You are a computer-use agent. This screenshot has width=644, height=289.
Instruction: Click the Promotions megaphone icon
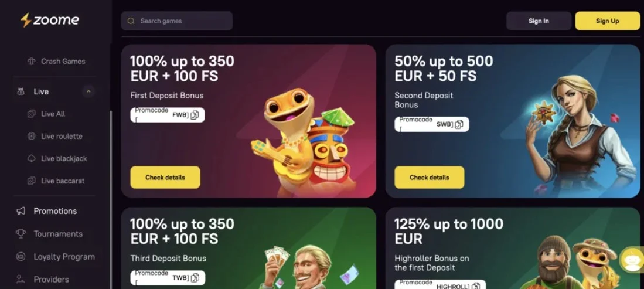(21, 211)
